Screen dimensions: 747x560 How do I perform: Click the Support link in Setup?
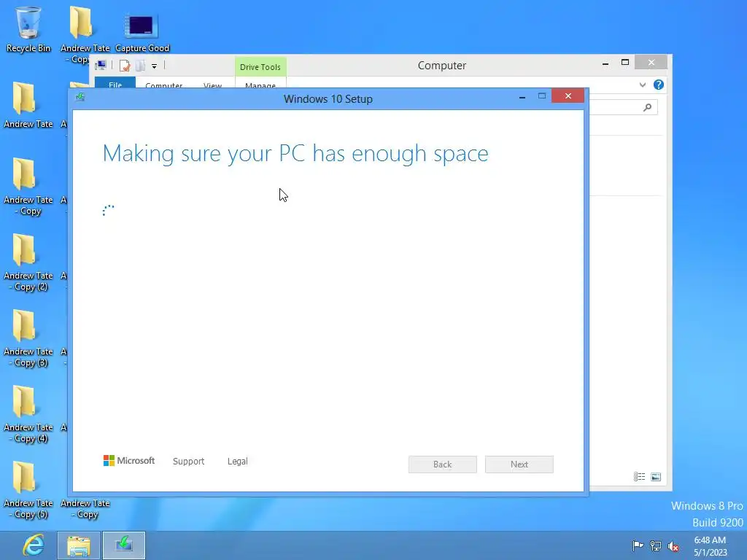[189, 461]
